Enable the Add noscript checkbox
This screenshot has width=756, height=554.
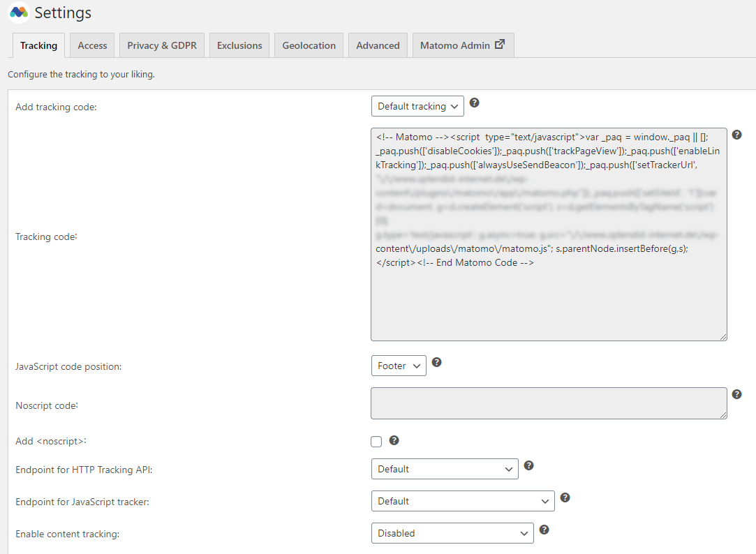coord(376,442)
